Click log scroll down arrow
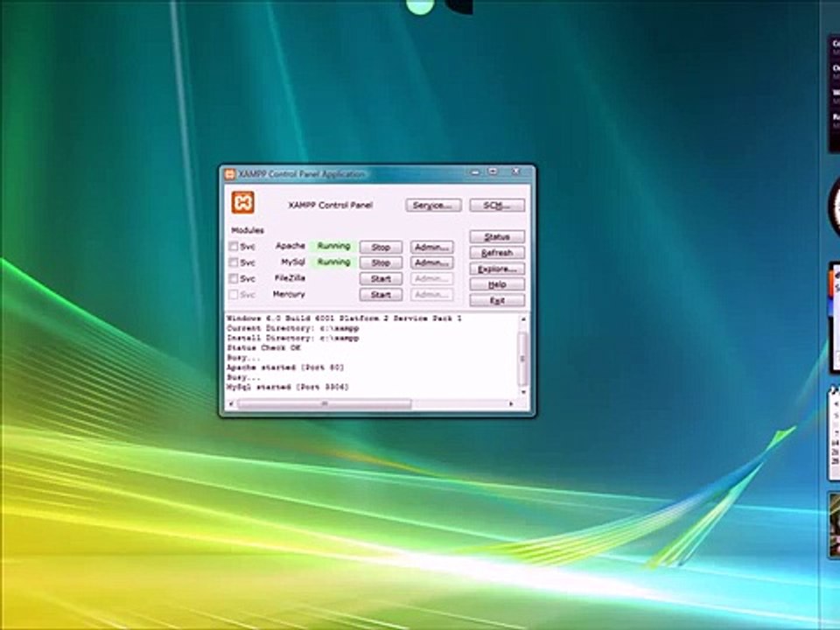 point(523,393)
